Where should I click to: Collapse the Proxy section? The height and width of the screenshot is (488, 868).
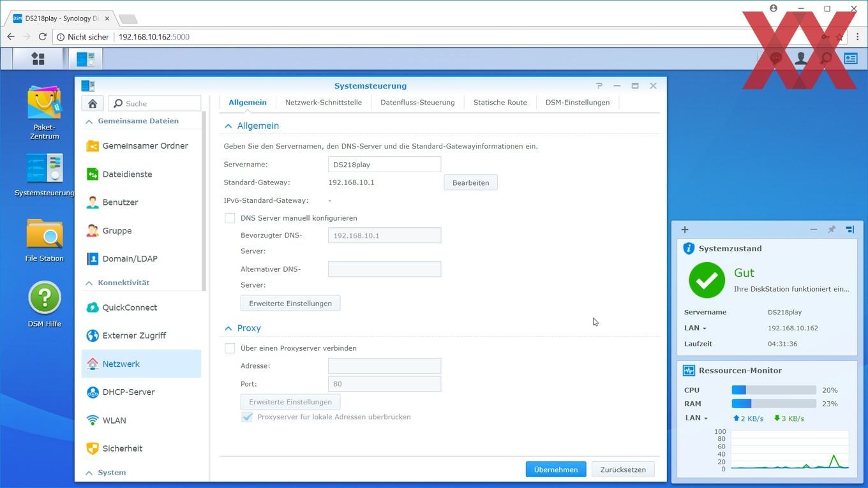[x=228, y=329]
